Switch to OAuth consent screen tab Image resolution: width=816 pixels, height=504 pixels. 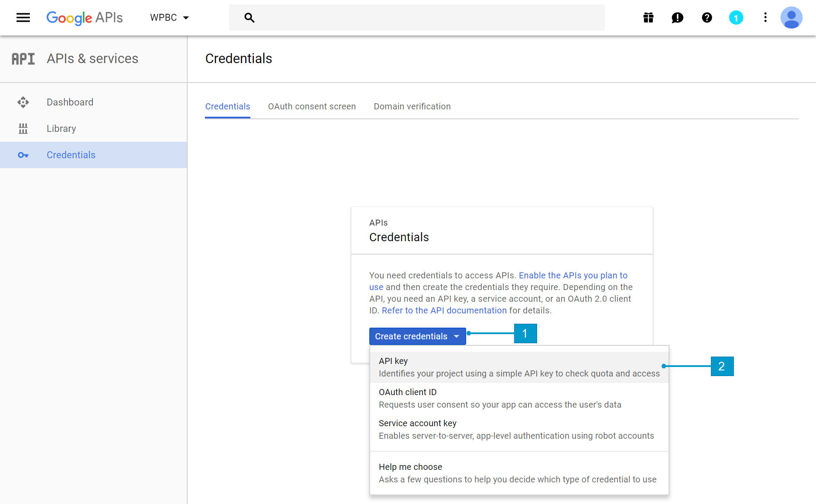(x=312, y=106)
